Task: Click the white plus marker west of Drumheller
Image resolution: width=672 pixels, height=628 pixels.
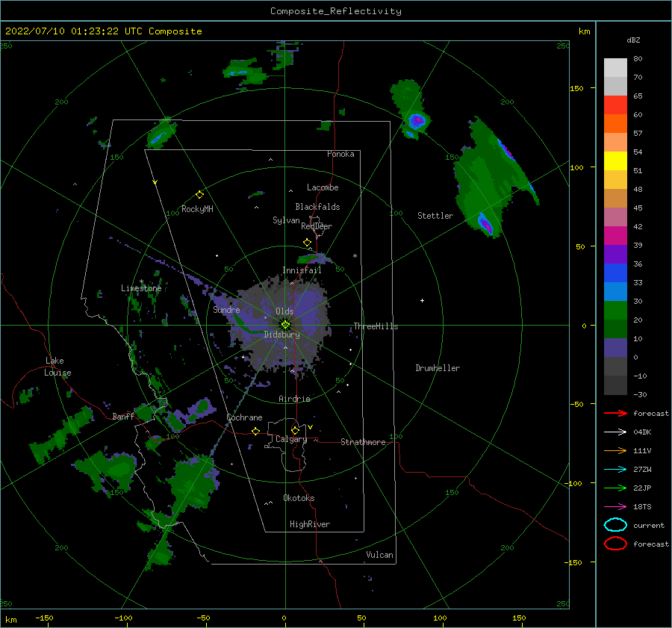Action: click(422, 300)
